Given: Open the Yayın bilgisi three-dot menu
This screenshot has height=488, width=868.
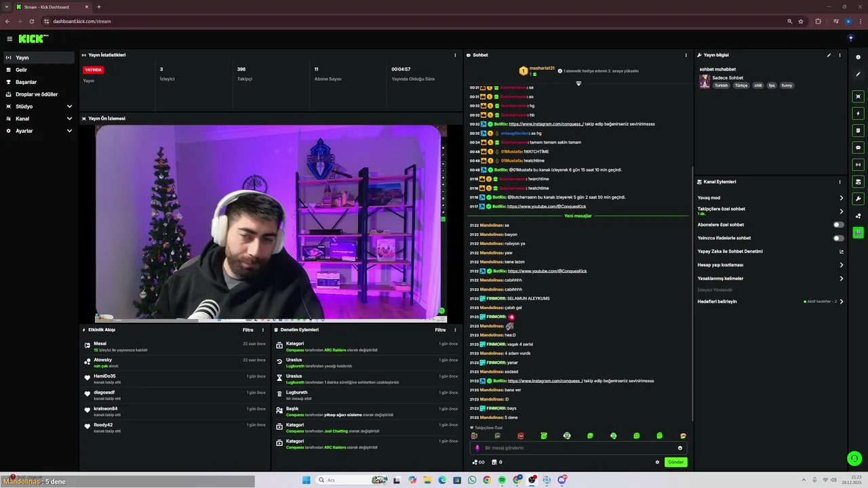Looking at the screenshot, I should click(840, 55).
